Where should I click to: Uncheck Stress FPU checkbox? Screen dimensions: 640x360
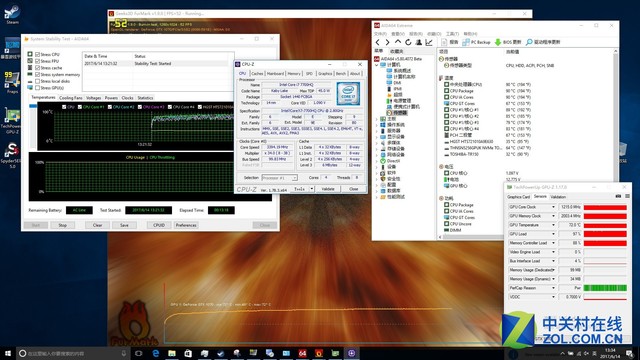click(x=38, y=61)
